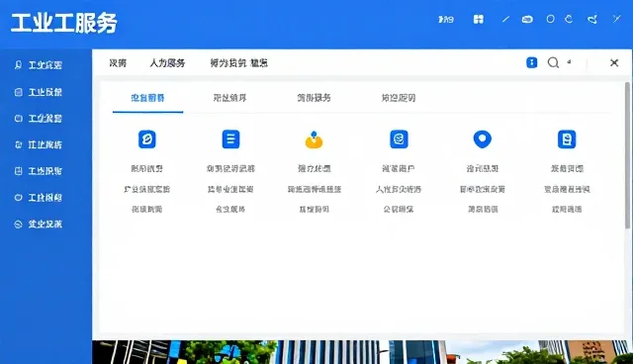Switch to the fourth gray tab

[x=399, y=98]
